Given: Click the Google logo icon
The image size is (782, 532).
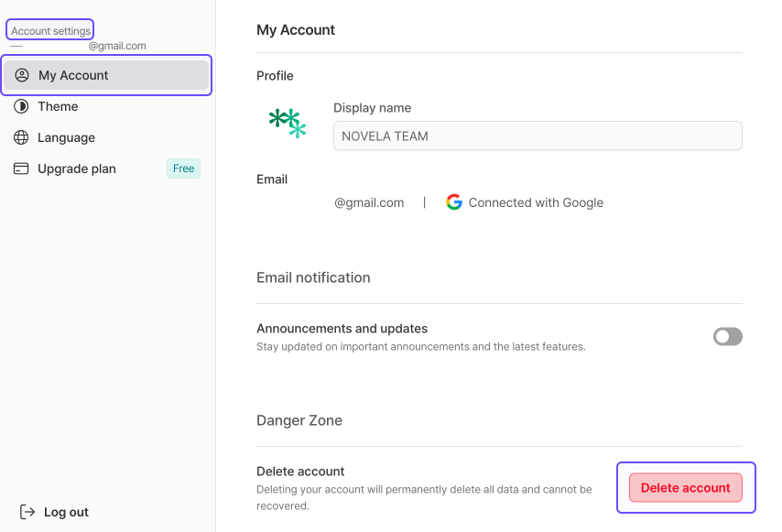Looking at the screenshot, I should click(x=454, y=202).
